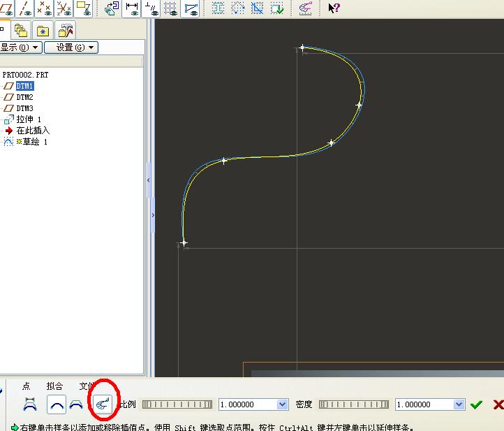The image size is (504, 431).
Task: Click the green checkmark to accept
Action: [x=476, y=404]
